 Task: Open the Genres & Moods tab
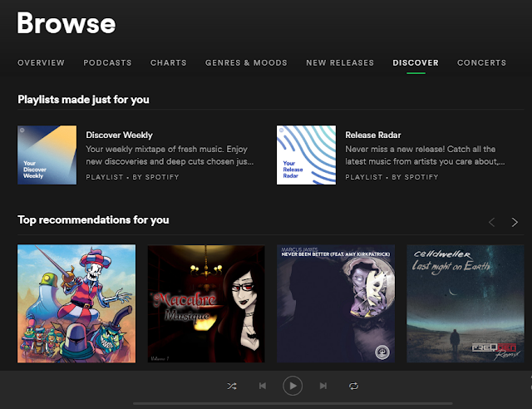[246, 63]
